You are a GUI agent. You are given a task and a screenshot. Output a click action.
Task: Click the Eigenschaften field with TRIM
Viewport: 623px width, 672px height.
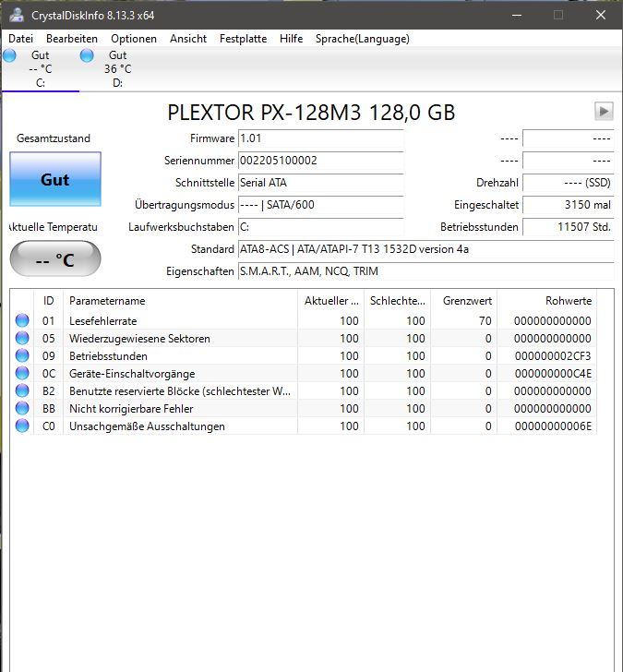pyautogui.click(x=425, y=271)
